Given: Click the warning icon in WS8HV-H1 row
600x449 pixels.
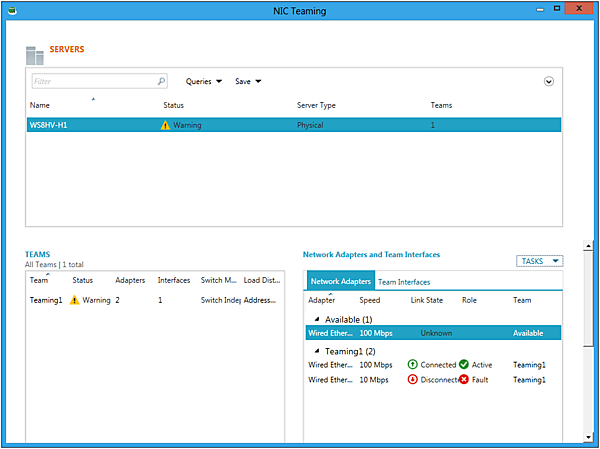Looking at the screenshot, I should point(166,125).
